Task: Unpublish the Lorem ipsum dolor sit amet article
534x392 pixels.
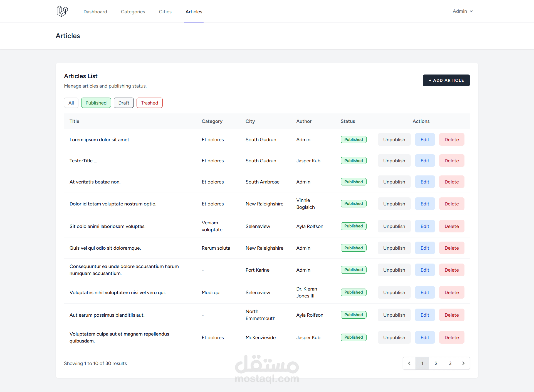Action: tap(394, 140)
